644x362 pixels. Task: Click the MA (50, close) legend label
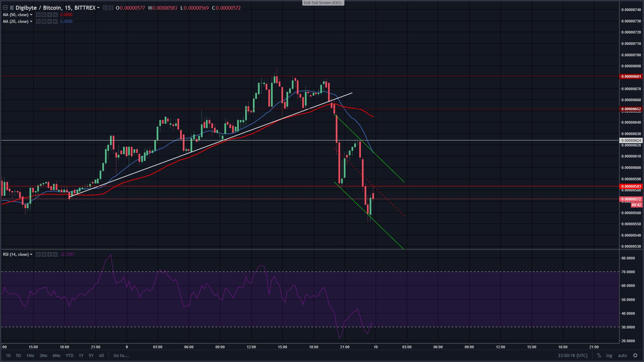(x=16, y=15)
